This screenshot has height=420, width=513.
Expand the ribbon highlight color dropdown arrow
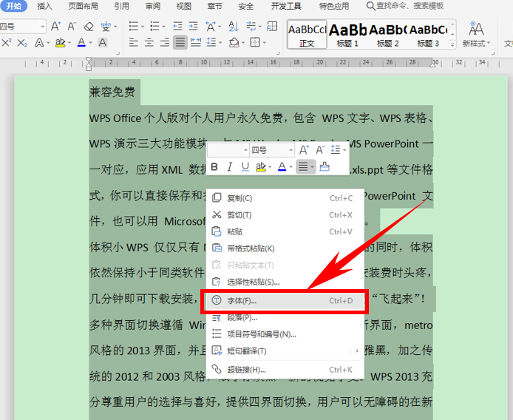coord(69,43)
